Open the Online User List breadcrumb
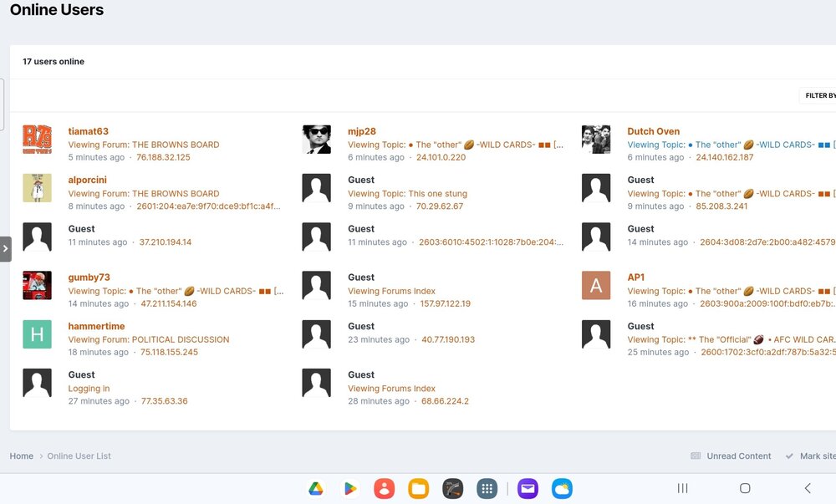836x504 pixels. click(x=79, y=456)
